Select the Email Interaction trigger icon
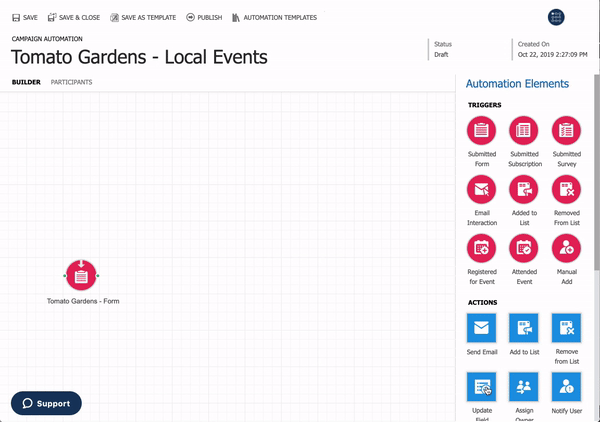The width and height of the screenshot is (600, 422). [481, 189]
